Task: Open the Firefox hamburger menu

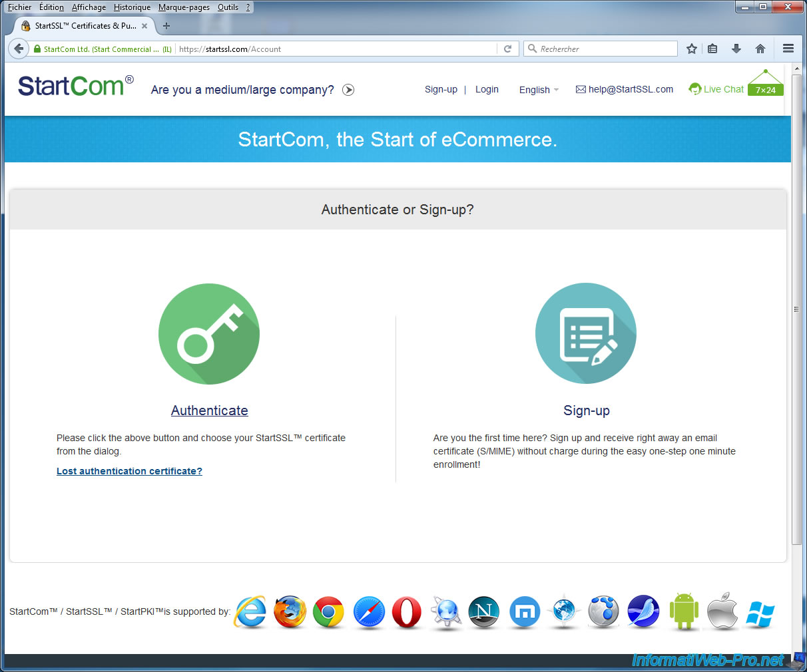Action: pyautogui.click(x=788, y=49)
